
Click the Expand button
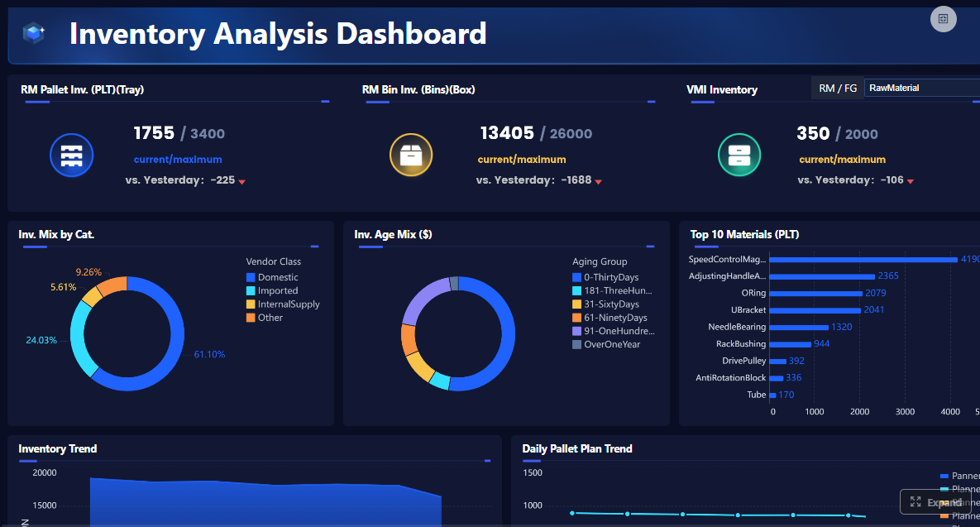935,502
